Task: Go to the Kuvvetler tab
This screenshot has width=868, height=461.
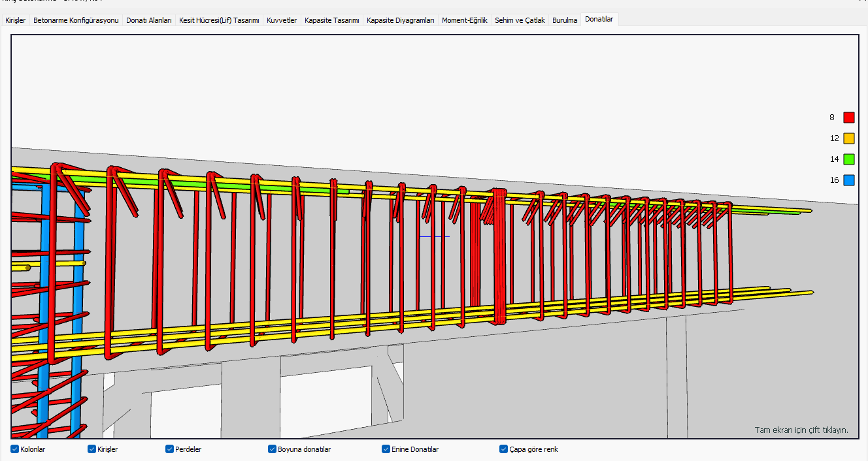Action: pos(282,20)
